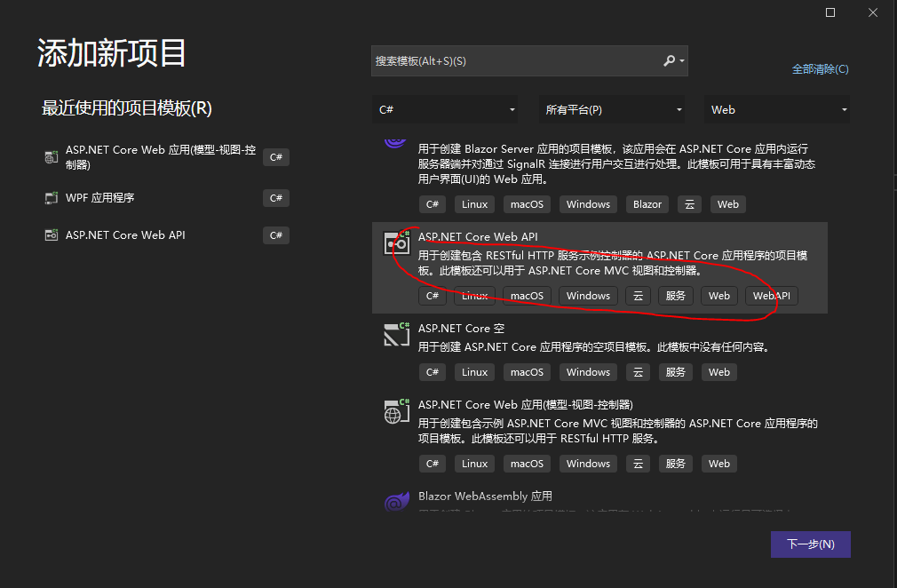Close the Add New Project dialog
This screenshot has height=588, width=897.
[872, 12]
